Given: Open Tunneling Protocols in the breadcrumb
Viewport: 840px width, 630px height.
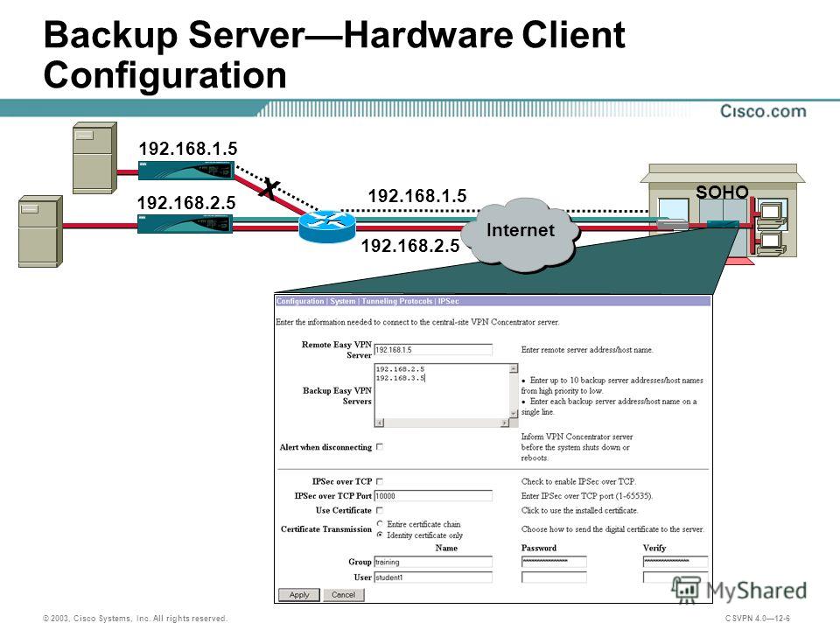Looking at the screenshot, I should click(x=397, y=301).
